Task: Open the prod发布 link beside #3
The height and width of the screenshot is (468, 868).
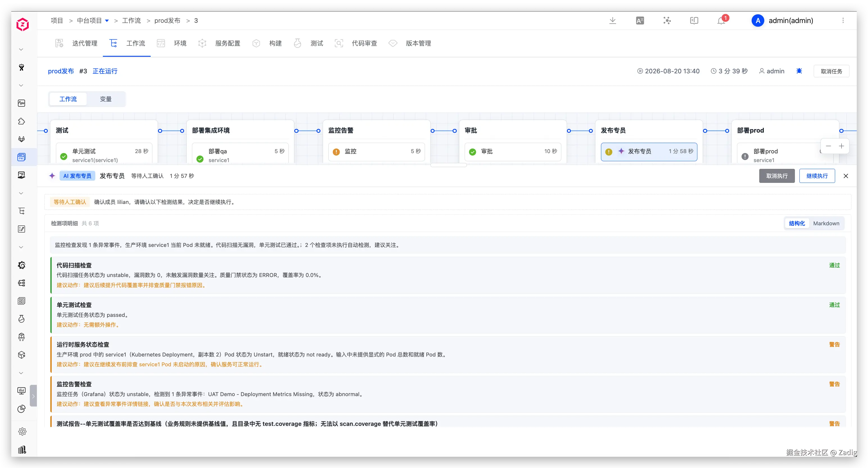Action: [x=61, y=71]
